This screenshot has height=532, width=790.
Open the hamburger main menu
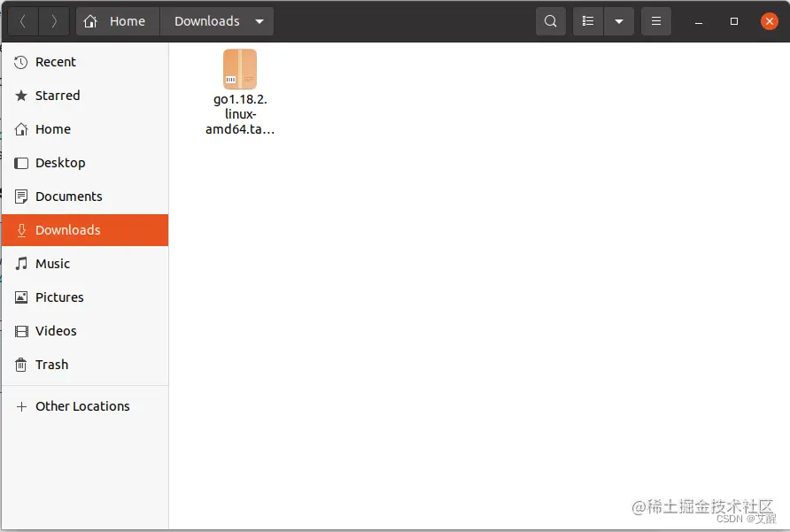pyautogui.click(x=656, y=21)
